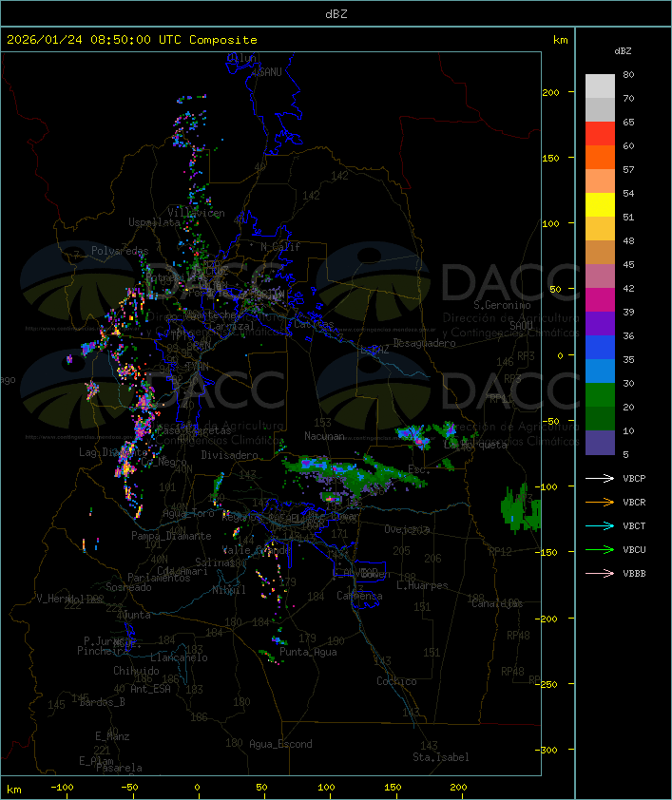The width and height of the screenshot is (672, 800).
Task: Select the orange VBCR arrow symbol
Action: (602, 502)
